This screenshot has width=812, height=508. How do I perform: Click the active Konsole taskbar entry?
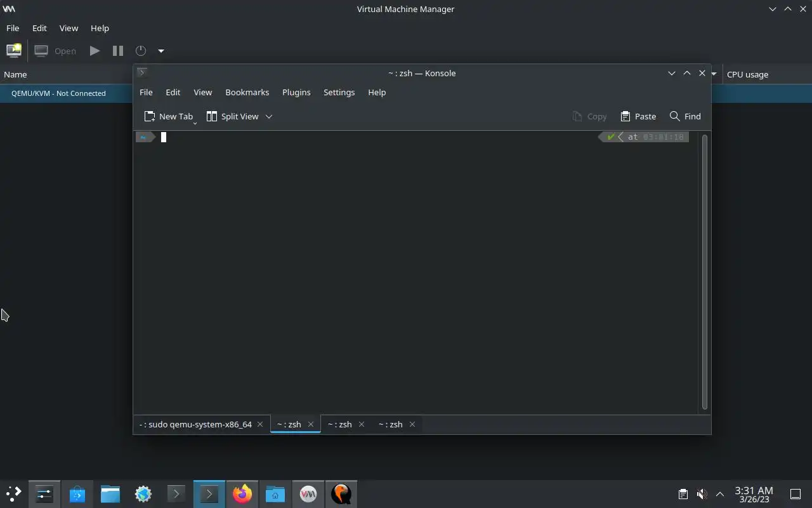pos(209,493)
